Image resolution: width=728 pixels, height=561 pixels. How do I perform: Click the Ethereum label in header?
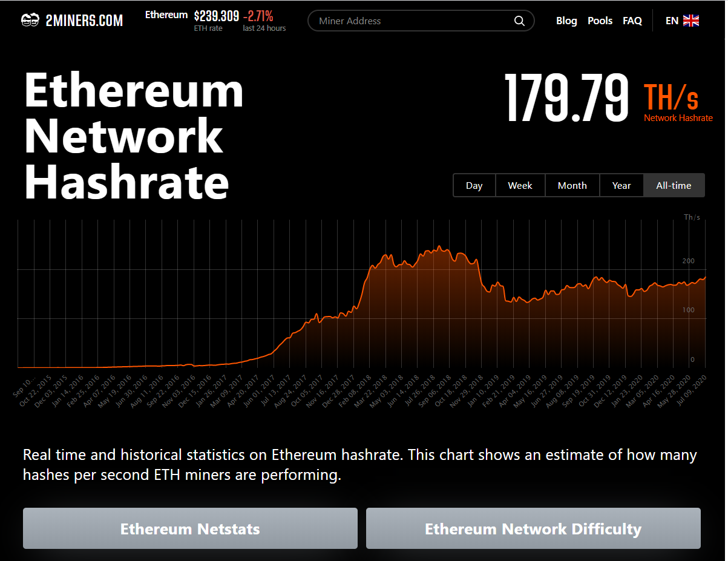click(166, 15)
